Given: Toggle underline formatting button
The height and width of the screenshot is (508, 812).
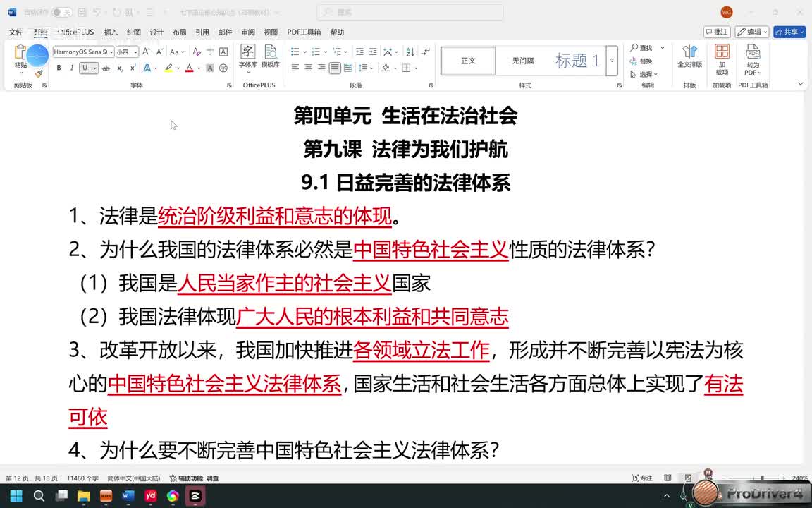Looking at the screenshot, I should [85, 68].
